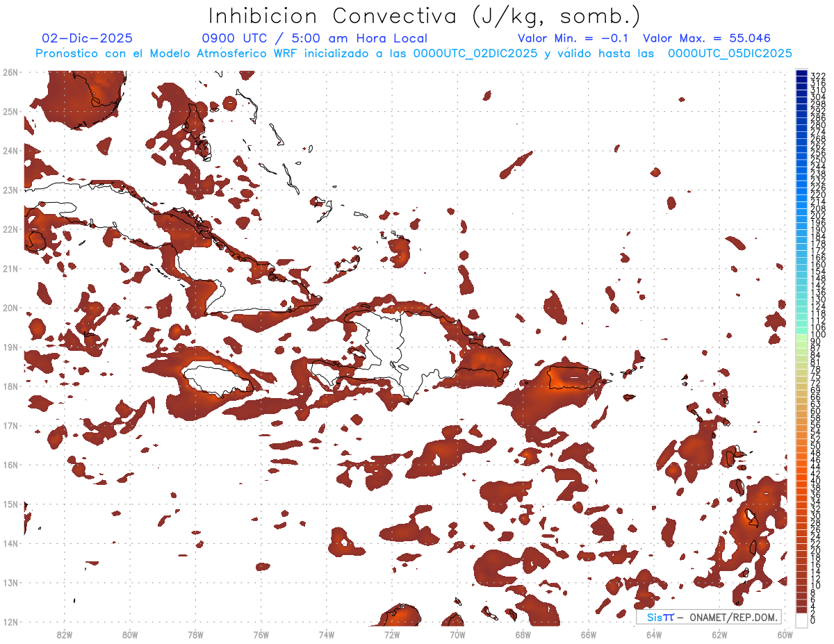The height and width of the screenshot is (644, 834).
Task: Click the title "Inhibicion Convectiva (J/kg, somb.)"
Action: (425, 16)
